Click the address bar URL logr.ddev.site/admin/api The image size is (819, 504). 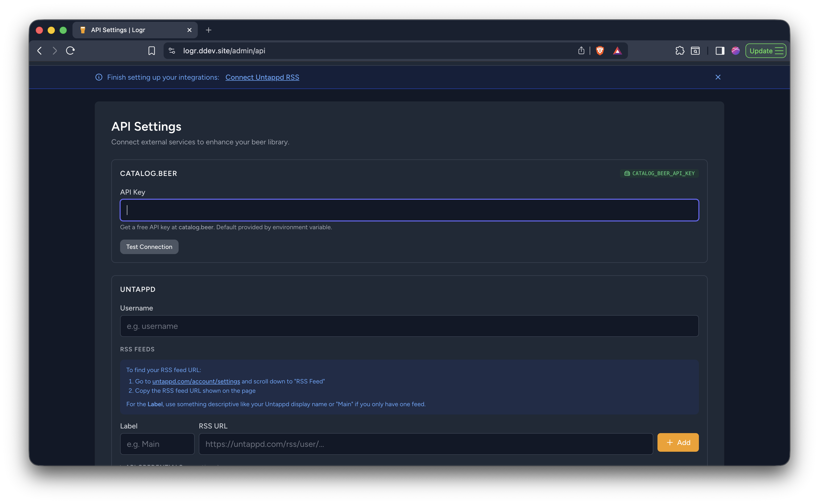[224, 51]
